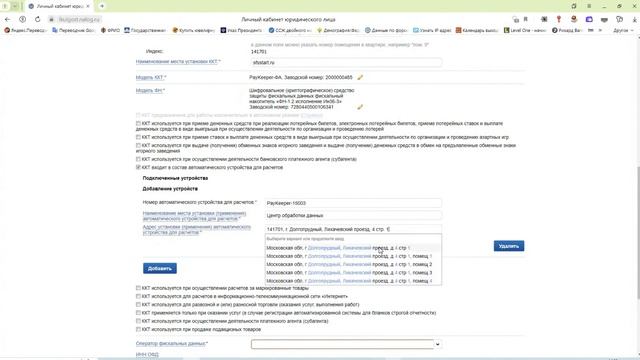Image resolution: width=640 pixels, height=360 pixels.
Task: Select suggestion ending 'д 4 стр 1' without помещ
Action: pos(353,248)
